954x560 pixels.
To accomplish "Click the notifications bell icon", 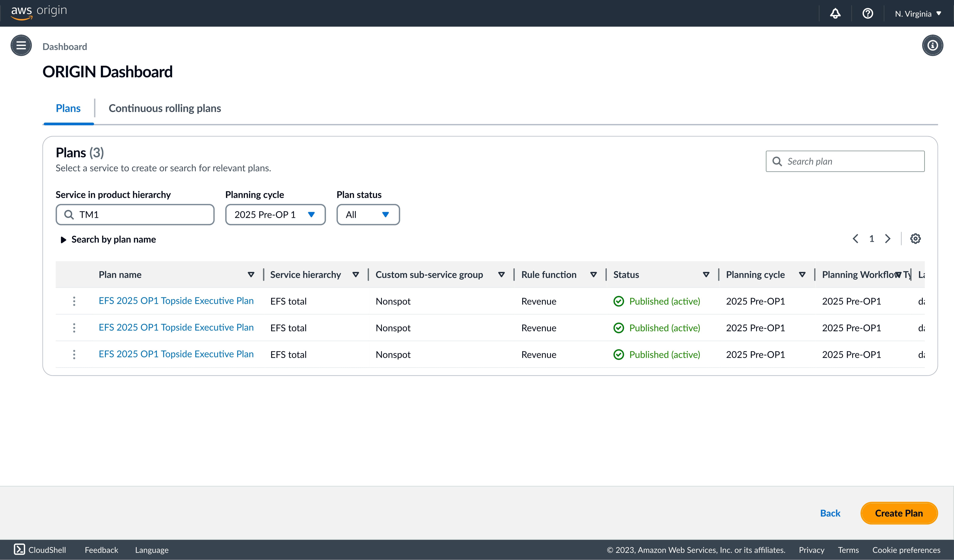I will [835, 14].
